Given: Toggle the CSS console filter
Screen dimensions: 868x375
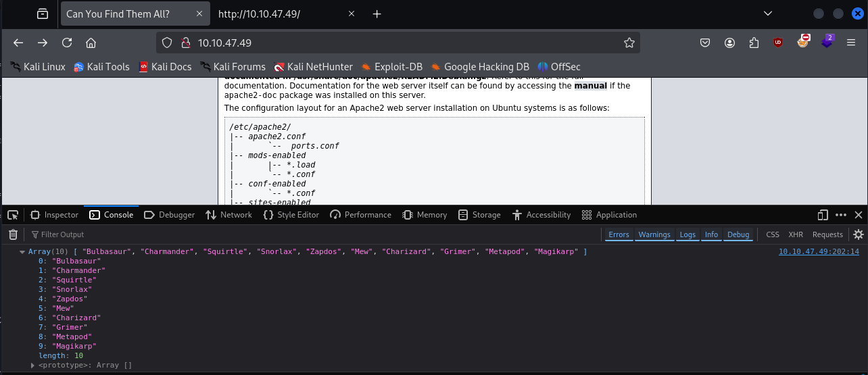Looking at the screenshot, I should pyautogui.click(x=772, y=234).
